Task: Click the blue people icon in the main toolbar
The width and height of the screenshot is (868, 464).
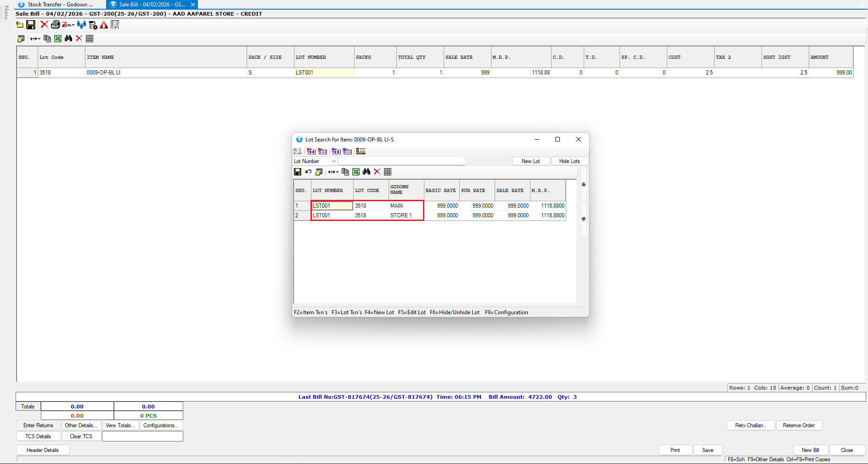Action: [81, 25]
